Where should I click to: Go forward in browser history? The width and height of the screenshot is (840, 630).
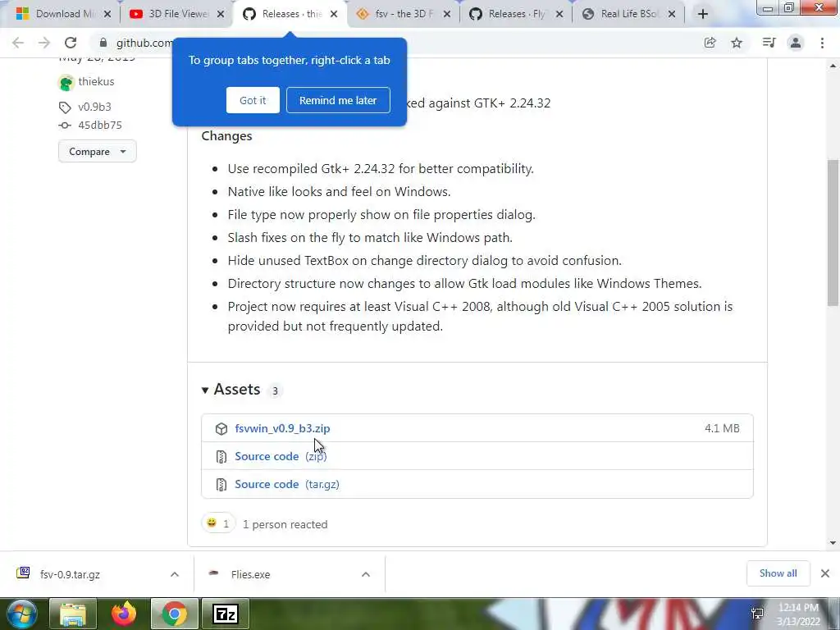[44, 43]
